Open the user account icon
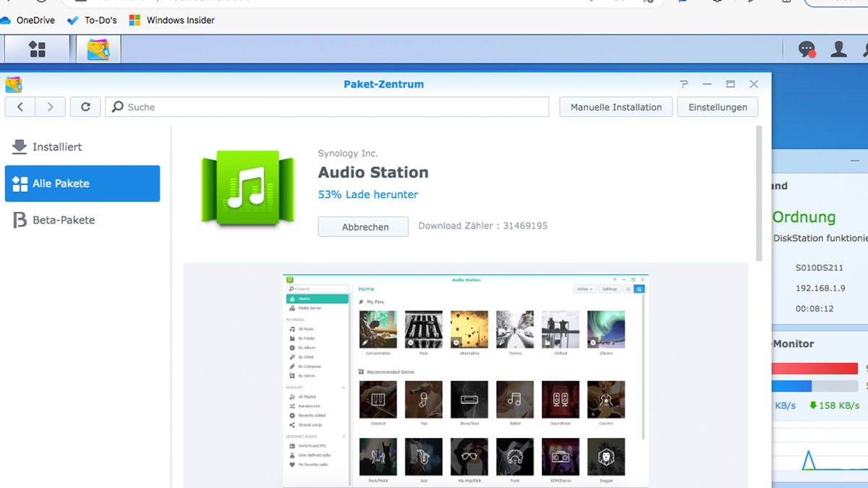This screenshot has height=488, width=868. click(x=839, y=49)
